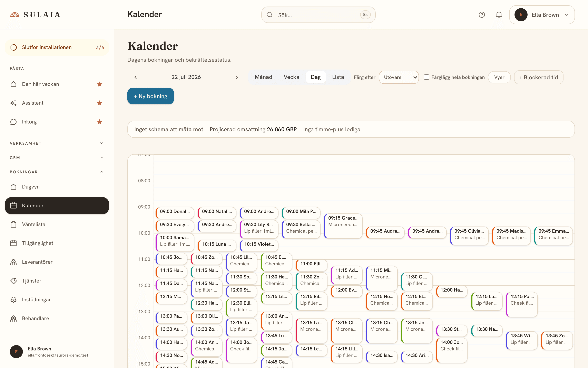Open the 14:30 Isa booking card
The image size is (588, 368).
(x=381, y=357)
